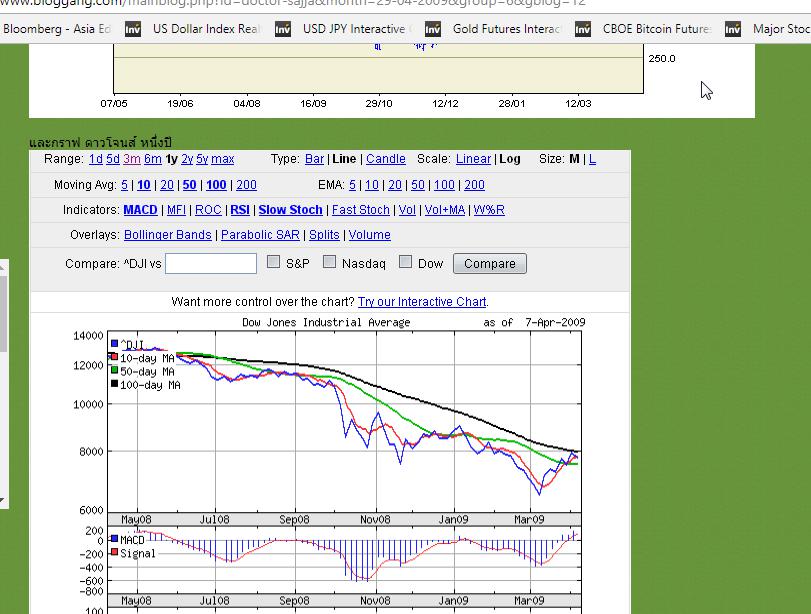The image size is (811, 614).
Task: Add the Vol indicator
Action: pyautogui.click(x=407, y=209)
